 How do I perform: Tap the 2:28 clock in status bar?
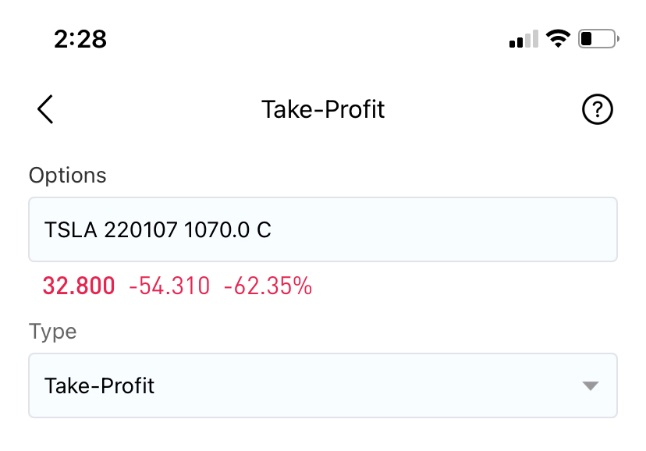coord(80,39)
